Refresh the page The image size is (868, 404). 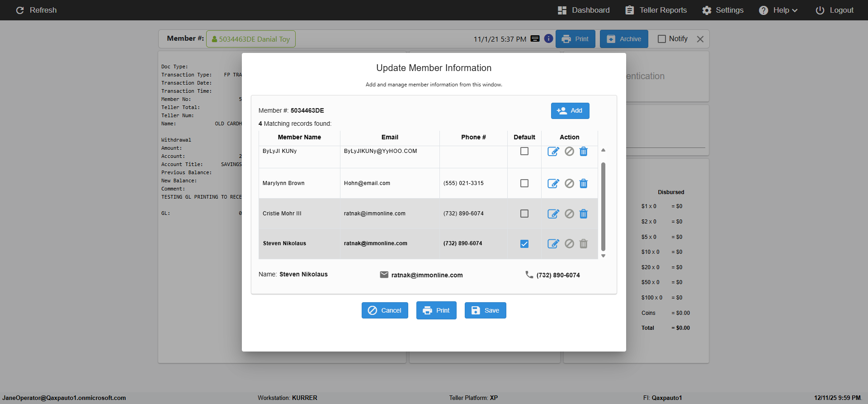tap(36, 10)
